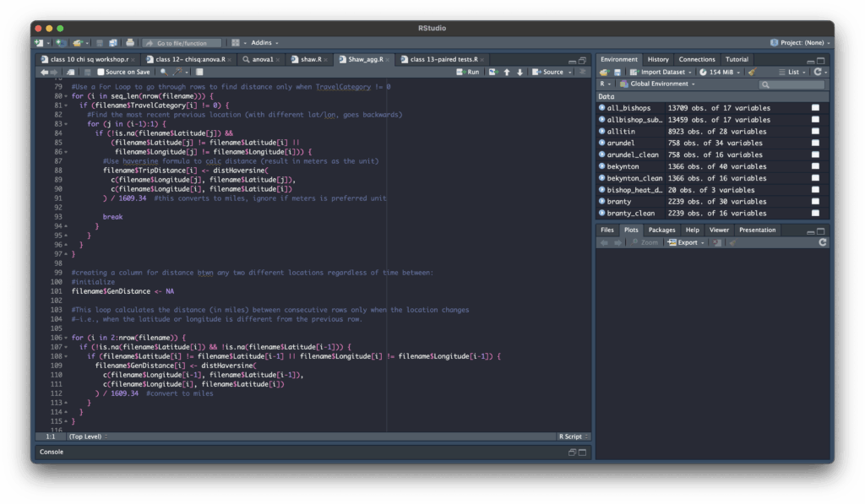Click the Load workspace icon in Environment pane
Viewport: 865px width, 504px height.
point(604,73)
